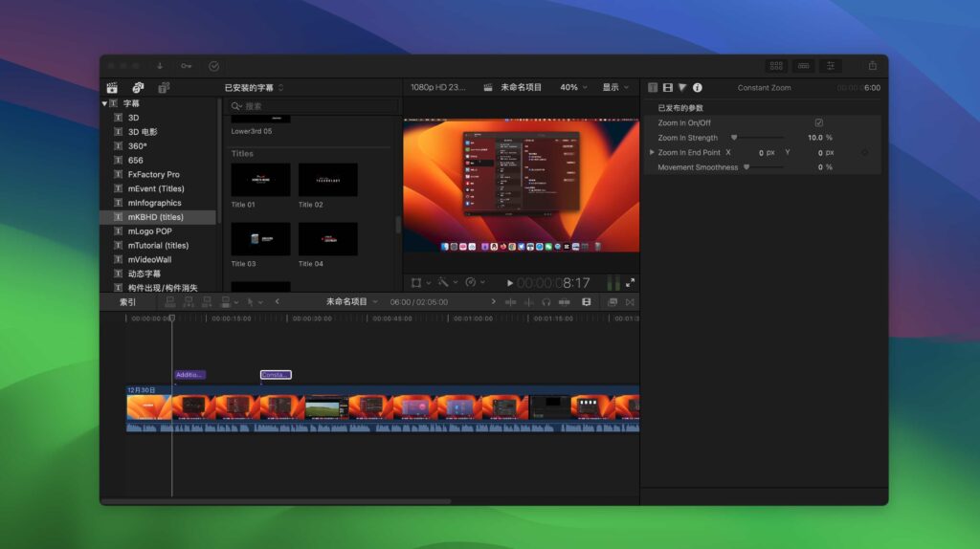
Task: Select the Addition title clip in timeline
Action: 190,375
